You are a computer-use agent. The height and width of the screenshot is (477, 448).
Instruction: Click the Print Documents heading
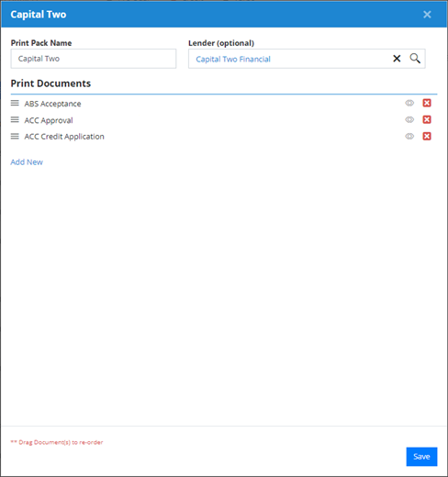(50, 83)
